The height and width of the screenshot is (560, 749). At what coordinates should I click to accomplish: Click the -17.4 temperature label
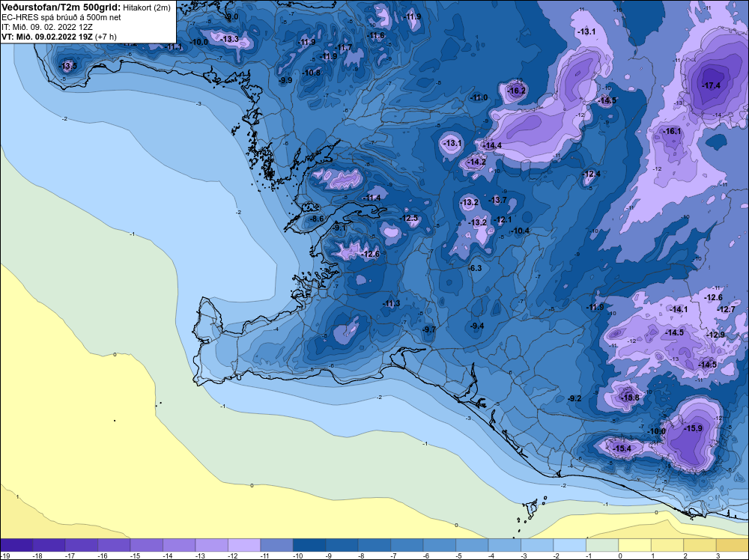tap(711, 85)
